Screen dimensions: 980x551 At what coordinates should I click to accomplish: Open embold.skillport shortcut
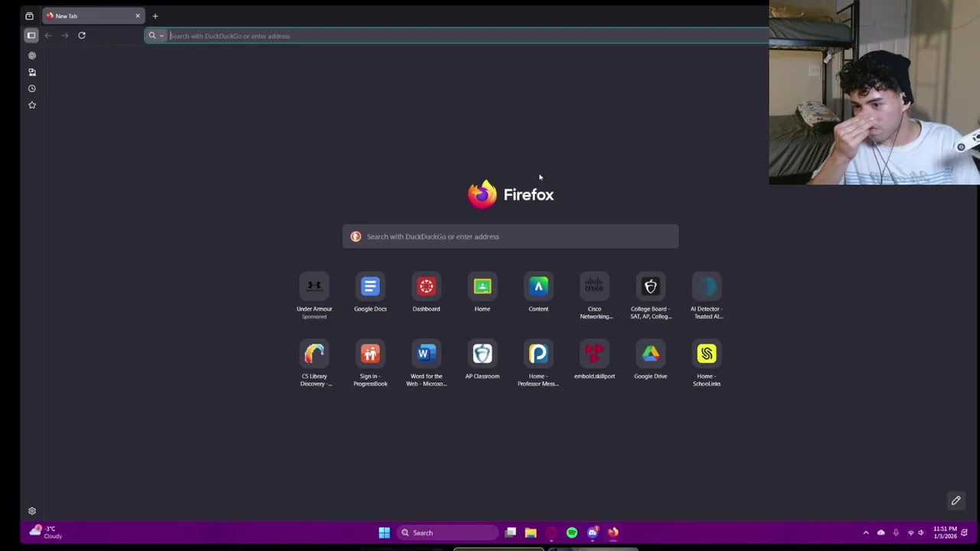point(594,361)
